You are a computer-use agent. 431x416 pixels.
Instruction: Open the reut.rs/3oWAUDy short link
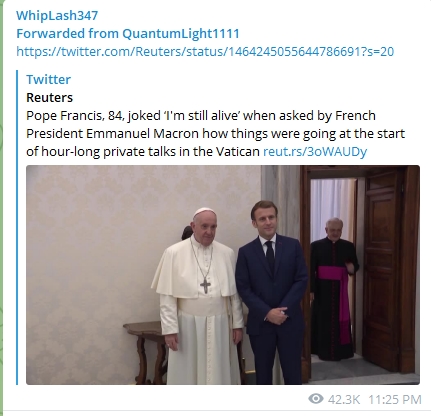(315, 152)
